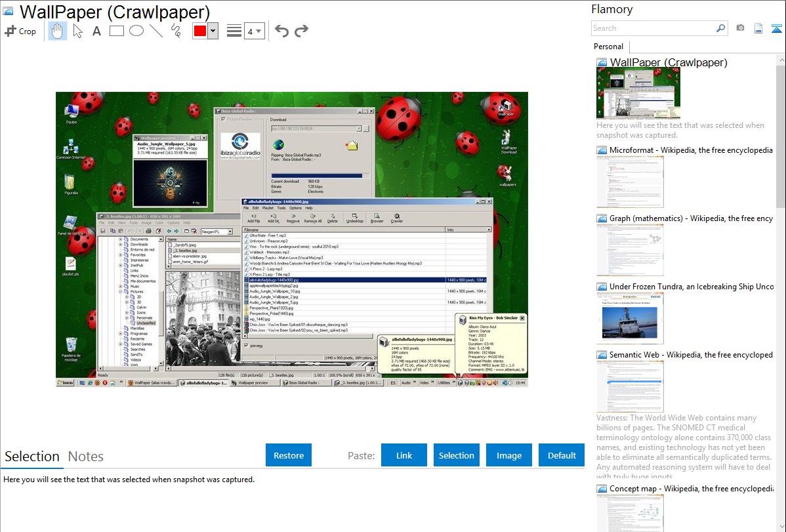Click the Paste Link button
Image resolution: width=786 pixels, height=532 pixels.
click(404, 455)
